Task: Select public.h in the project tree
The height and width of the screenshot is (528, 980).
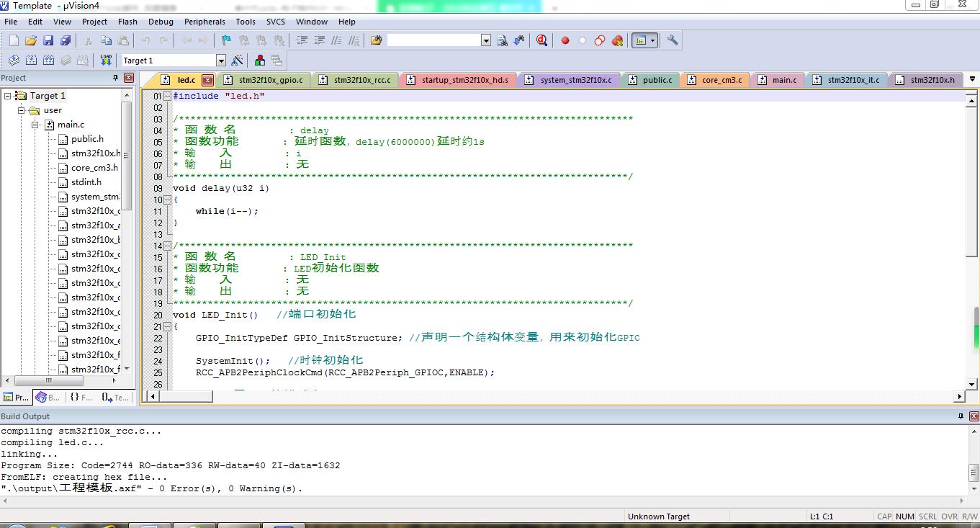Action: point(87,139)
